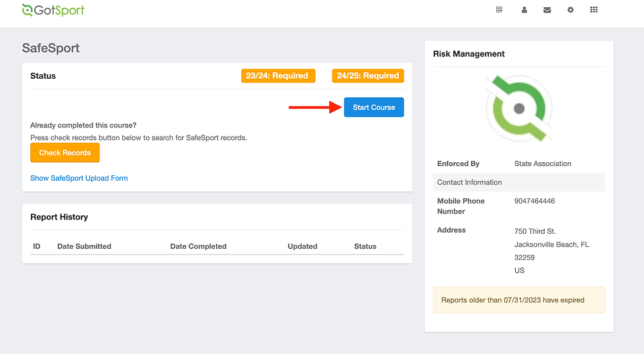Click the Risk Management organization logo
The height and width of the screenshot is (354, 644).
[518, 108]
